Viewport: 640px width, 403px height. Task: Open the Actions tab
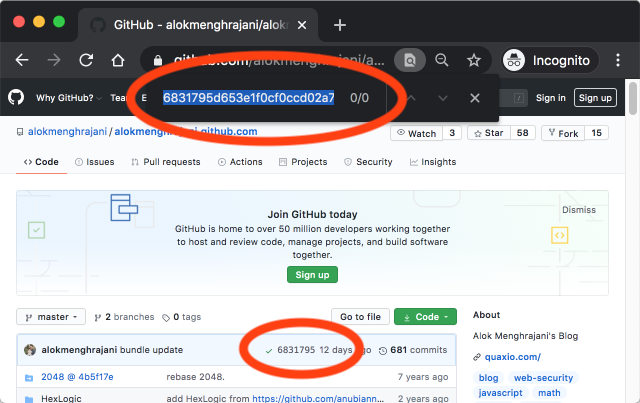[240, 162]
